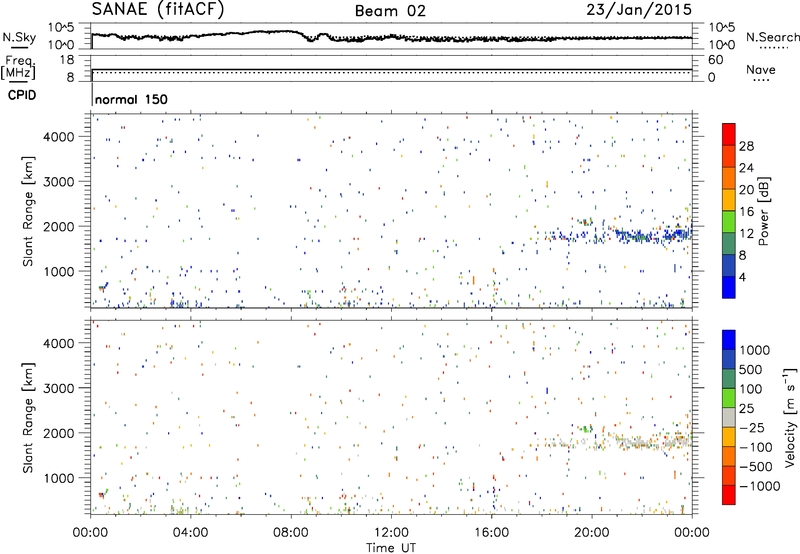Click the N.Search legend label
This screenshot has height=554, width=800.
coord(772,37)
